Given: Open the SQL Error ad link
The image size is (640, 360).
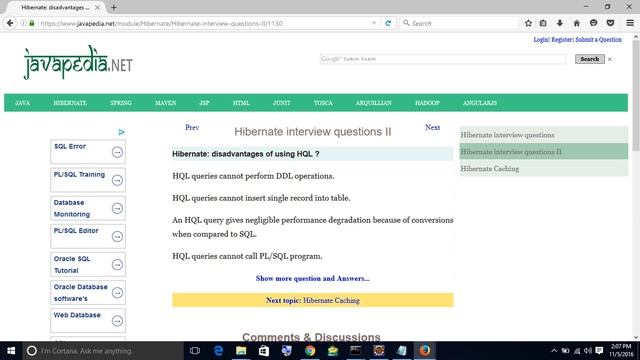Looking at the screenshot, I should 70,146.
